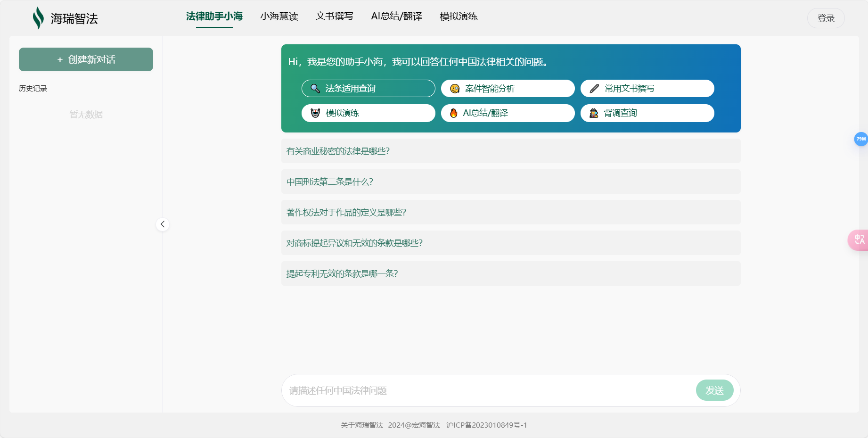
Task: Click the 常用文书撰写 pen icon
Action: (x=593, y=88)
